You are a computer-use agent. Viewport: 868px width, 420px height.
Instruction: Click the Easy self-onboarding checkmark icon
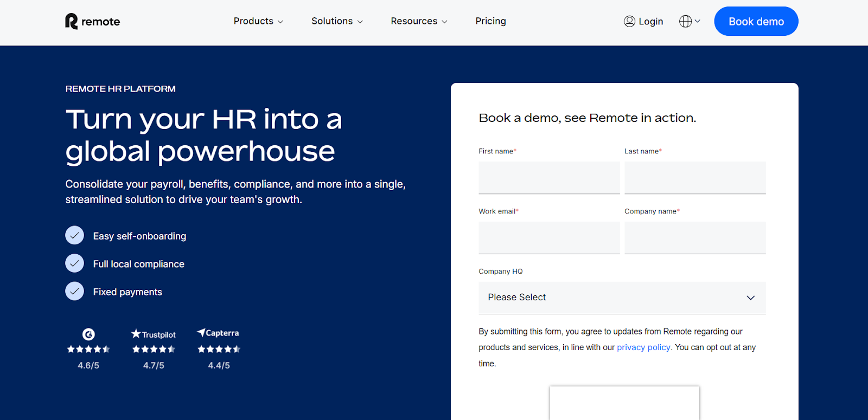75,235
